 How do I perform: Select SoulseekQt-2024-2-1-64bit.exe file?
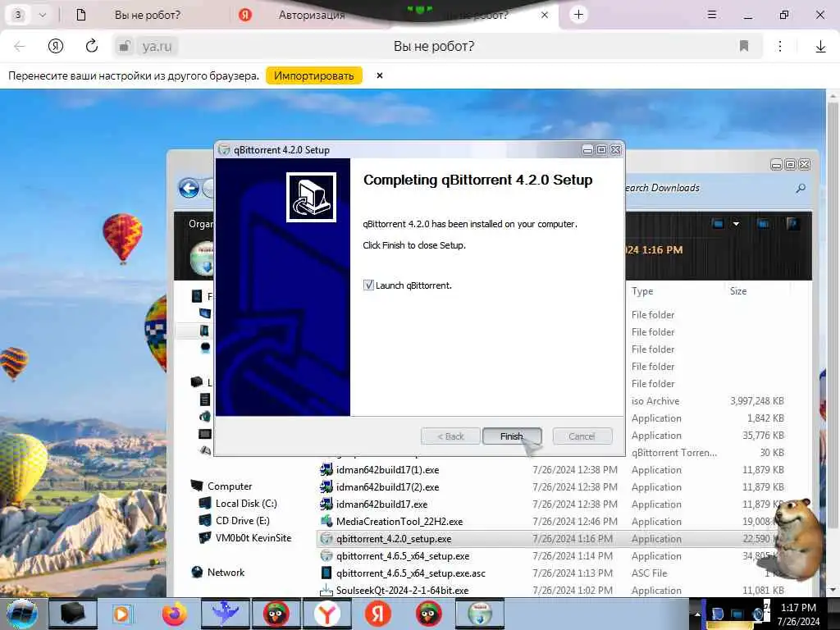click(x=402, y=591)
